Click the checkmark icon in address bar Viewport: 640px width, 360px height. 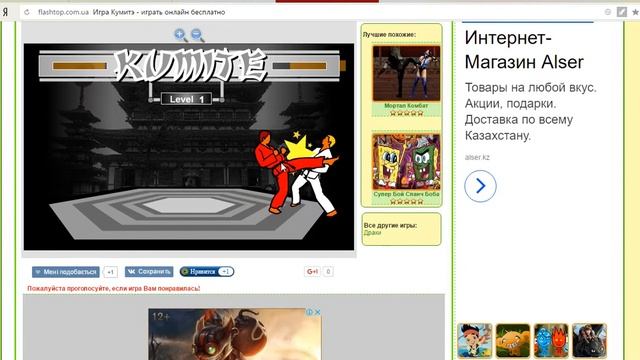coord(622,12)
